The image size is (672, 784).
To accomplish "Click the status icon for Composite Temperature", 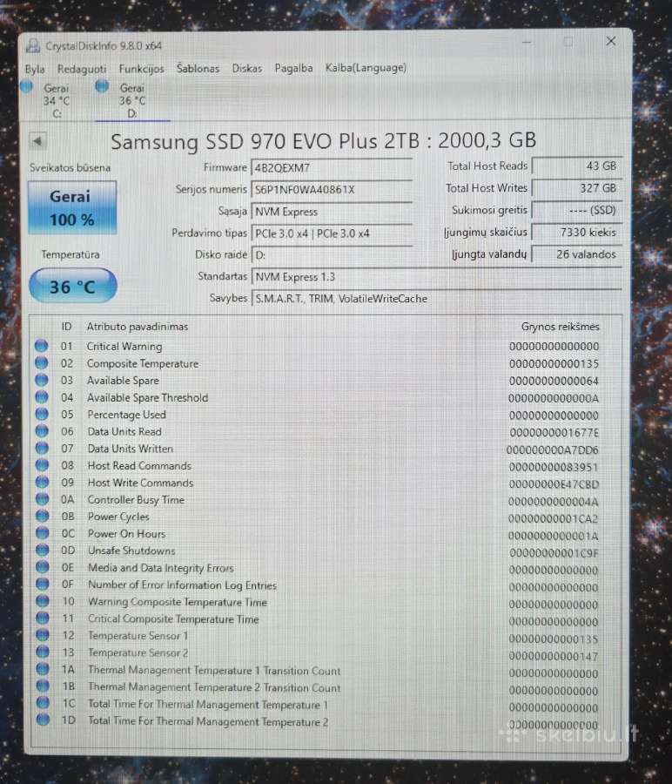I will (42, 362).
